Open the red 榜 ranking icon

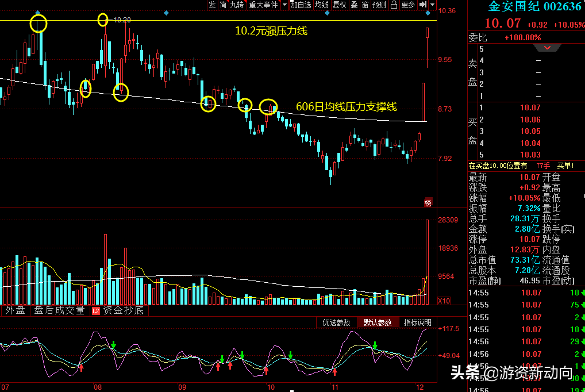[x=428, y=203]
